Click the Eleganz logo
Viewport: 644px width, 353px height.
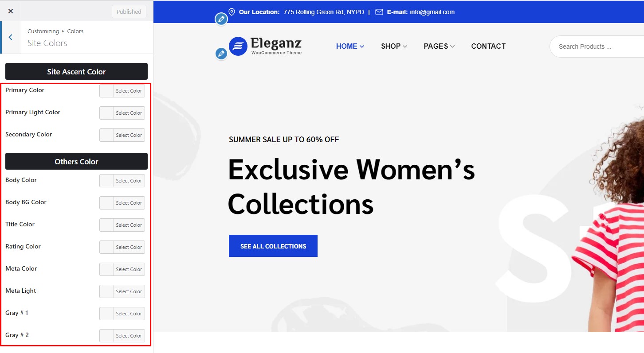pos(265,46)
